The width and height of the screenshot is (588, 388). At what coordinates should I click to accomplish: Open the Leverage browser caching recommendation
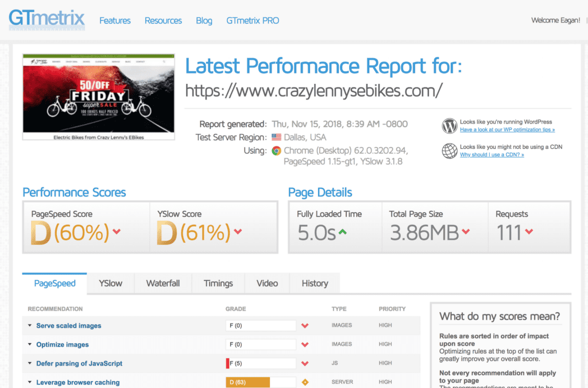78,382
